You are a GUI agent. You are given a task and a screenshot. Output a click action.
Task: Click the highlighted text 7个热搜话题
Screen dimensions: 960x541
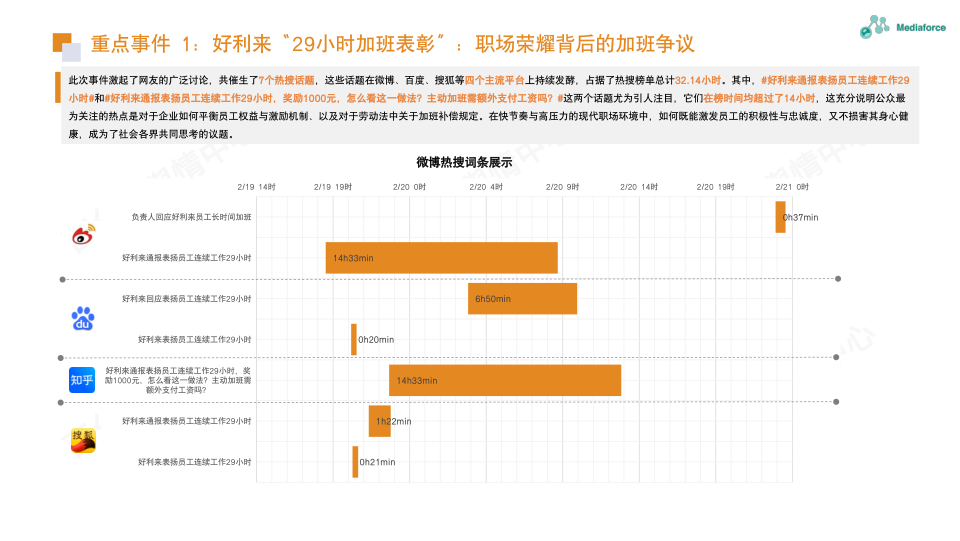pos(287,80)
